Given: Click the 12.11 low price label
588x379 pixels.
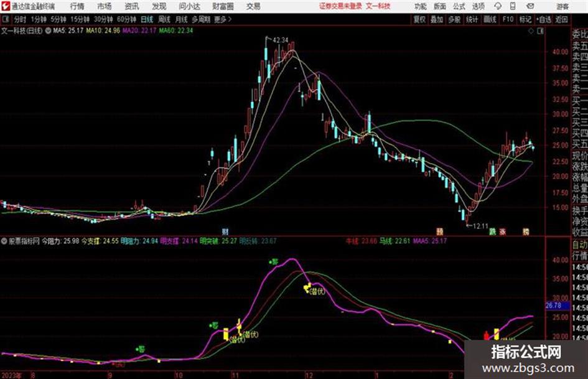Looking at the screenshot, I should click(480, 227).
